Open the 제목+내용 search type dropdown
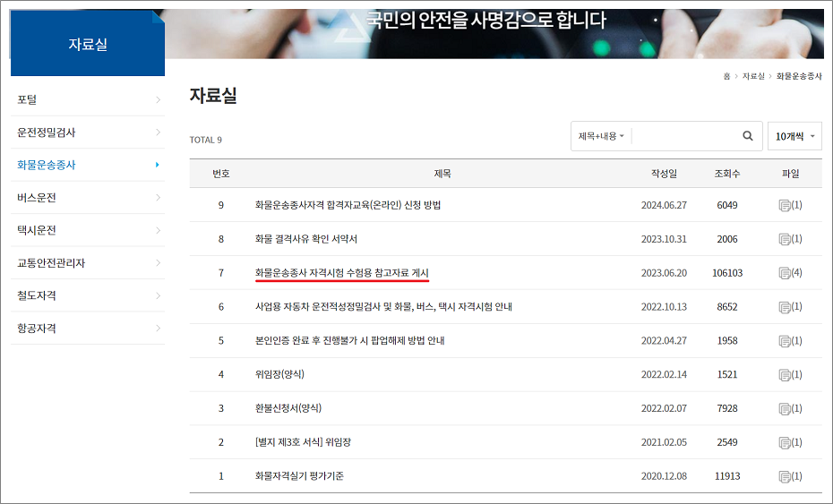Image resolution: width=833 pixels, height=504 pixels. click(601, 136)
